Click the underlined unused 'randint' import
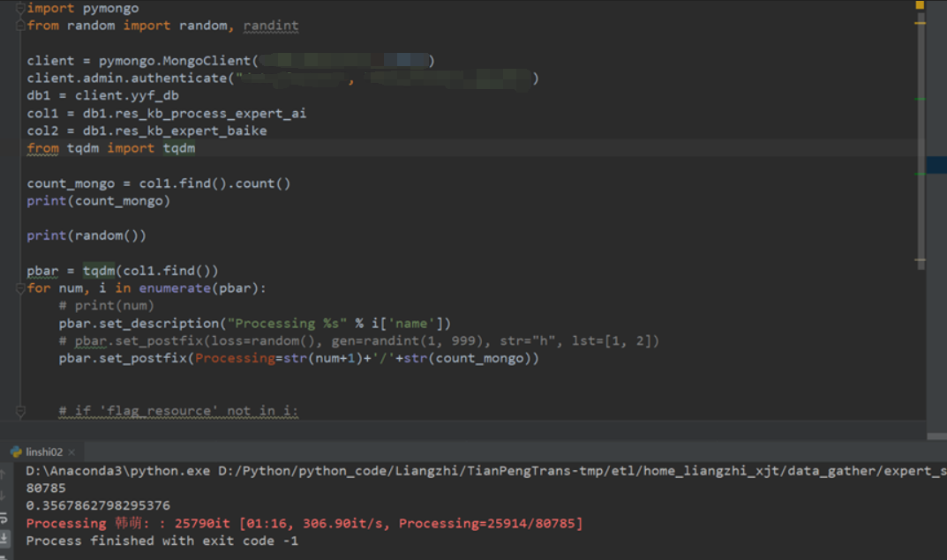Image resolution: width=947 pixels, height=560 pixels. (271, 26)
